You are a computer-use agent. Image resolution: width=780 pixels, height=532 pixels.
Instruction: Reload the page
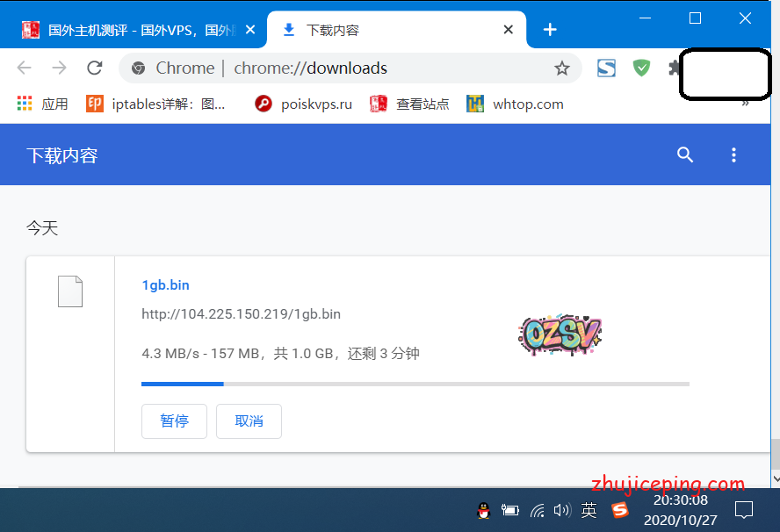[95, 68]
